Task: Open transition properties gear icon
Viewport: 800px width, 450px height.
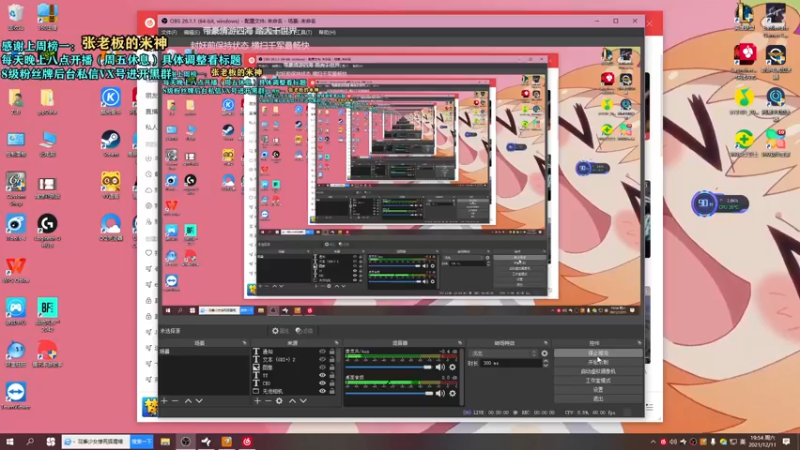Action: (544, 353)
